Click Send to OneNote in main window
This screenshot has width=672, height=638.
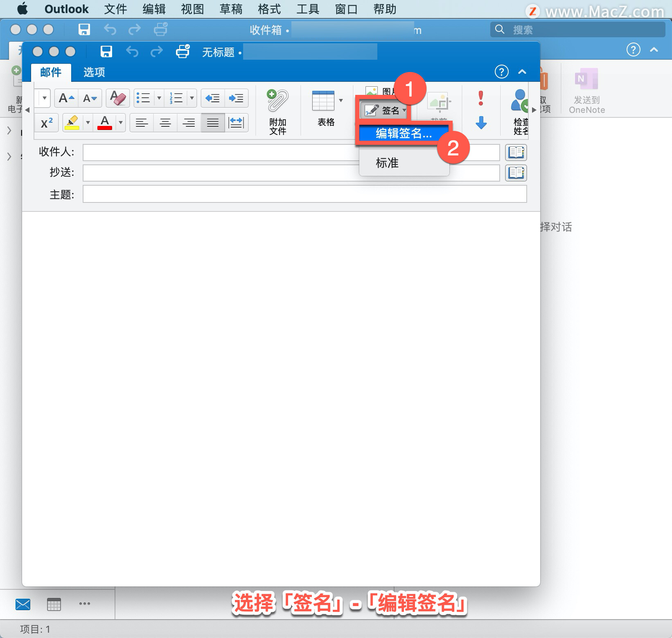point(587,91)
